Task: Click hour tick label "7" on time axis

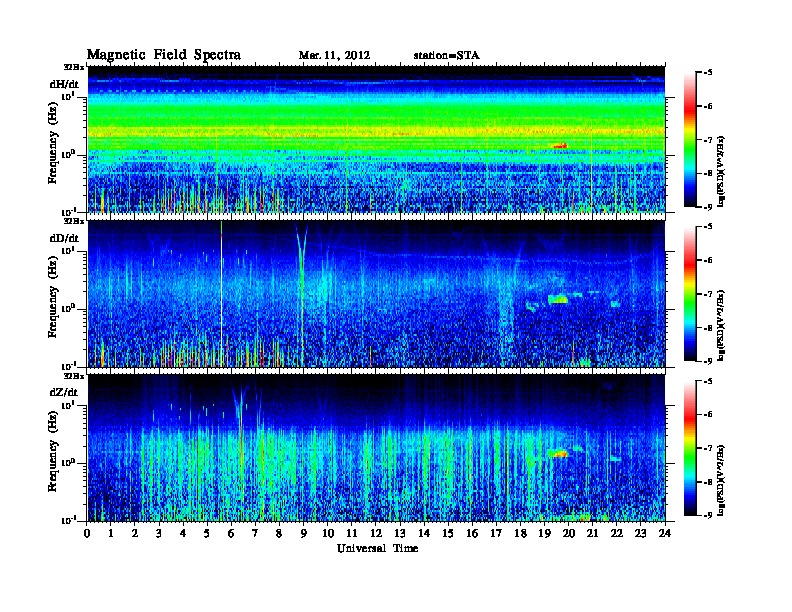Action: (x=256, y=534)
